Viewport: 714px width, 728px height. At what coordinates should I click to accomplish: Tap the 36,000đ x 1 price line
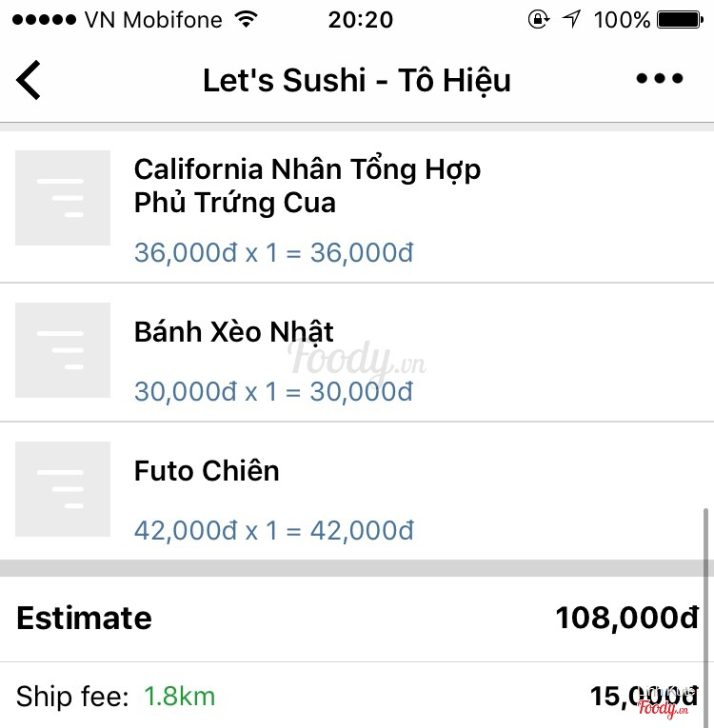(x=273, y=253)
